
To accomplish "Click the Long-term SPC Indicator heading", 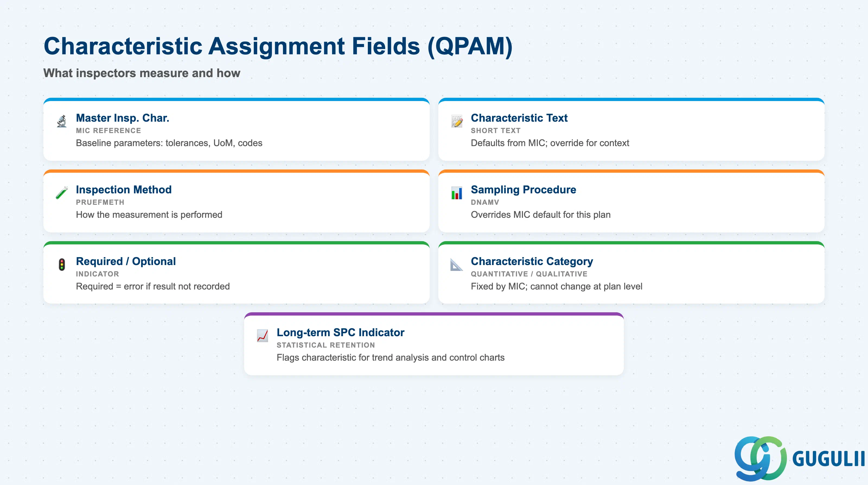I will [340, 333].
